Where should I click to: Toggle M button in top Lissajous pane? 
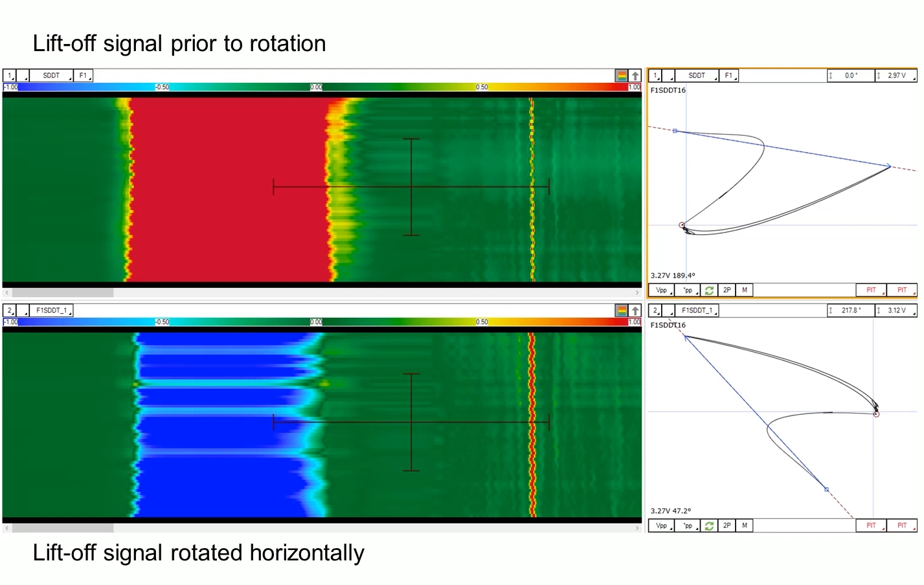click(745, 291)
